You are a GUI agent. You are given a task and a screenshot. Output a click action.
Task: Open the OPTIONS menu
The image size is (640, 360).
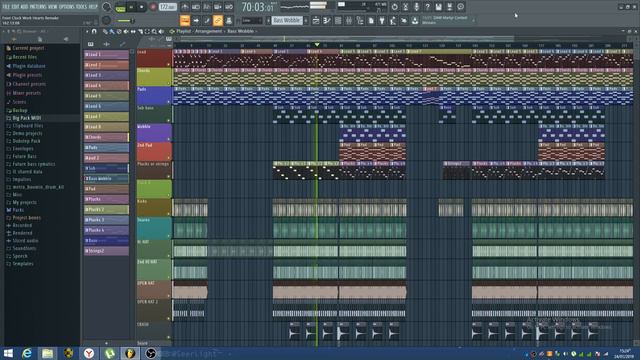[x=67, y=7]
